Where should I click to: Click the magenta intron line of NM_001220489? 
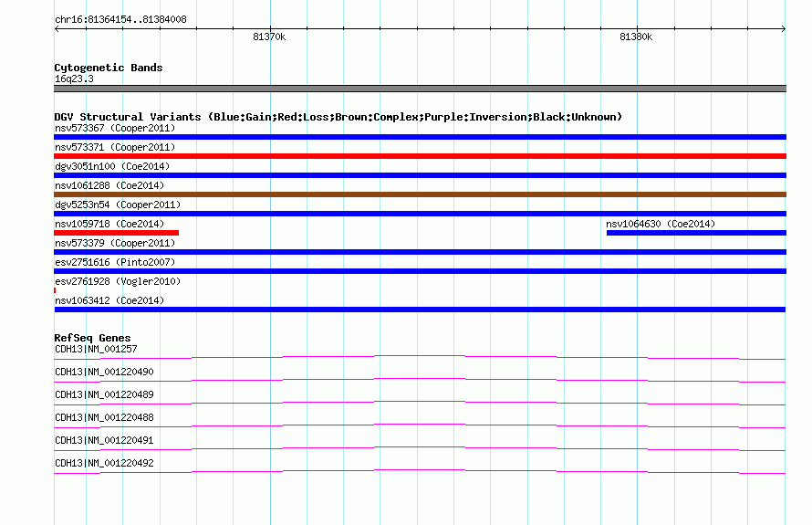coord(420,402)
